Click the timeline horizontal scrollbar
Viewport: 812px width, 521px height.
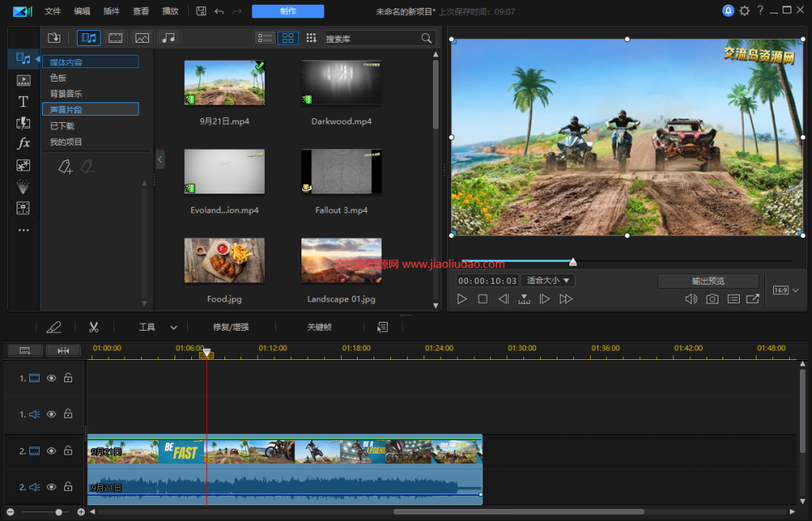[x=519, y=512]
